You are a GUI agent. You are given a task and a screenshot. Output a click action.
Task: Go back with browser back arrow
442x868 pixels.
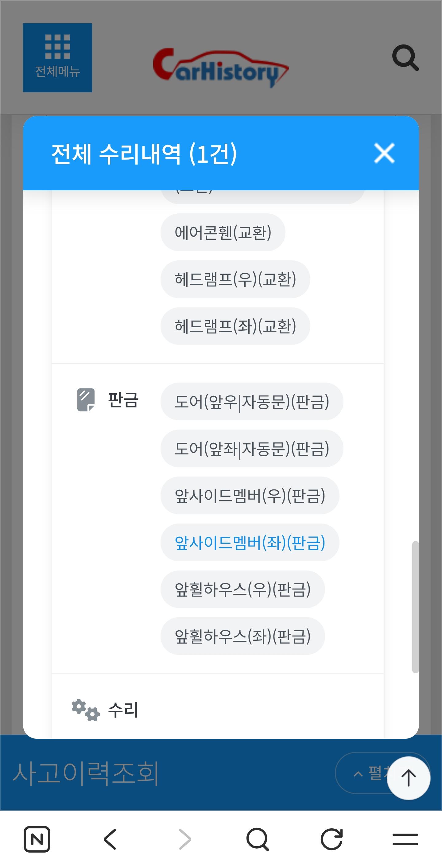pyautogui.click(x=110, y=839)
